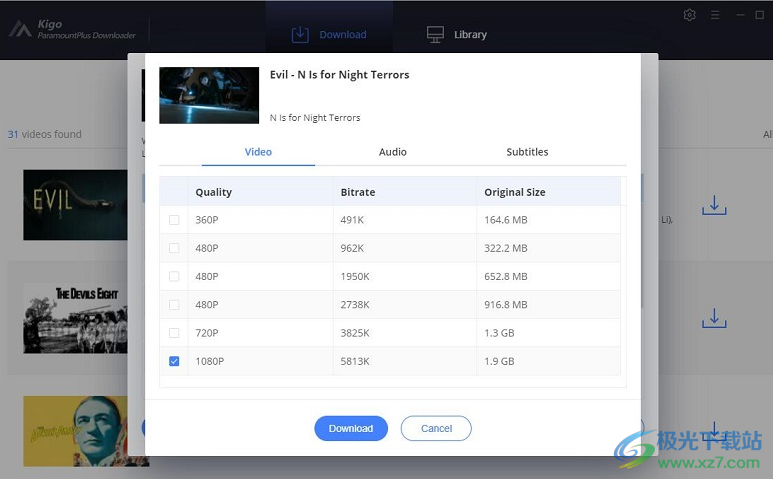The image size is (773, 479).
Task: Check the 480P 2738K checkbox
Action: pyautogui.click(x=174, y=305)
